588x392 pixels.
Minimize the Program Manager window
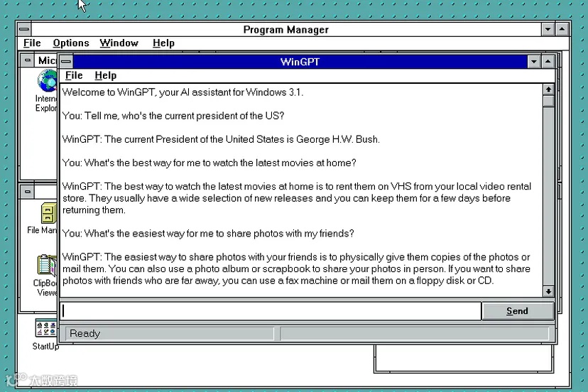pyautogui.click(x=548, y=29)
